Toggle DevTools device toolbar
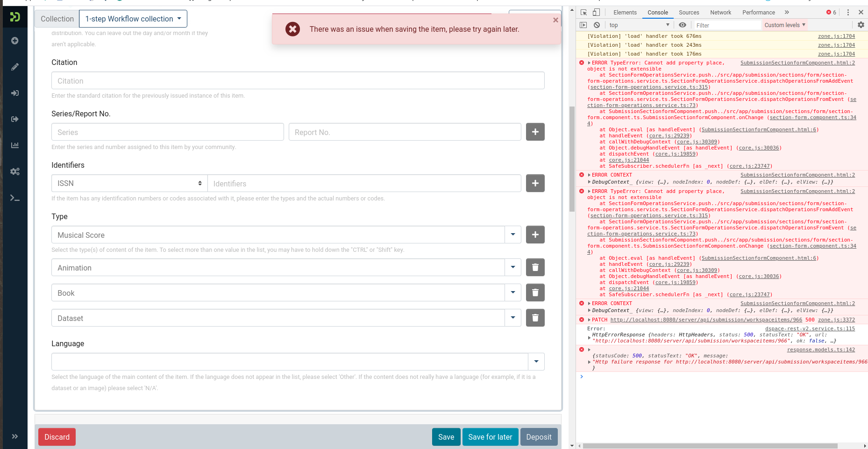Image resolution: width=868 pixels, height=449 pixels. click(x=596, y=13)
